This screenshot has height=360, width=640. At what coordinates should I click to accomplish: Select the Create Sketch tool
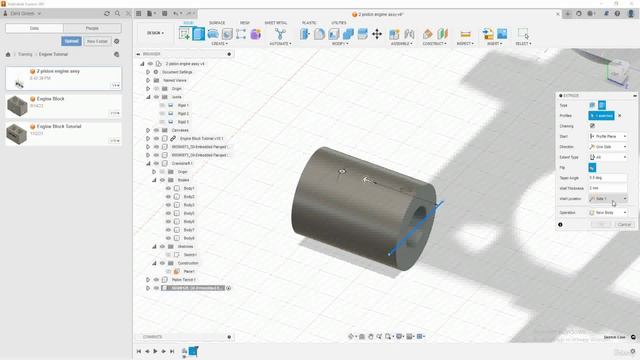184,34
